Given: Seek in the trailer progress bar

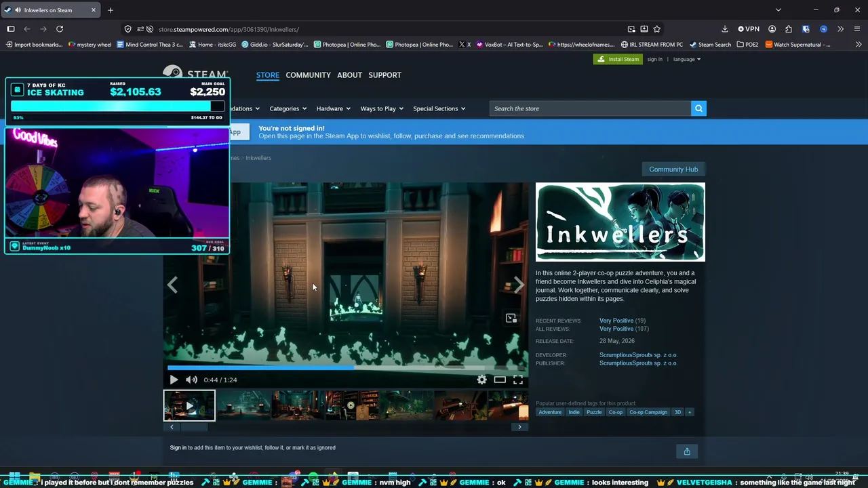Looking at the screenshot, I should point(346,368).
